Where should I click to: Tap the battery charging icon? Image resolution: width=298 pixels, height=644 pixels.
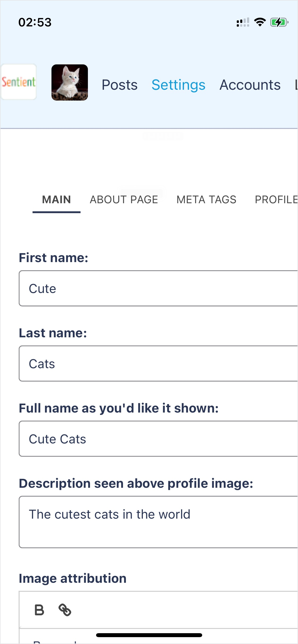[279, 22]
